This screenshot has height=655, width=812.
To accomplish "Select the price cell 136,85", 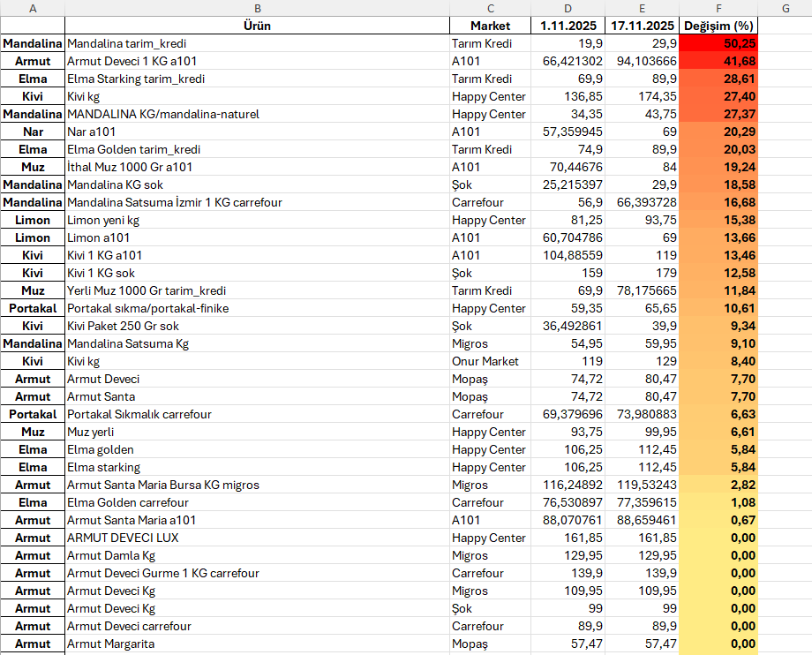I will [568, 96].
